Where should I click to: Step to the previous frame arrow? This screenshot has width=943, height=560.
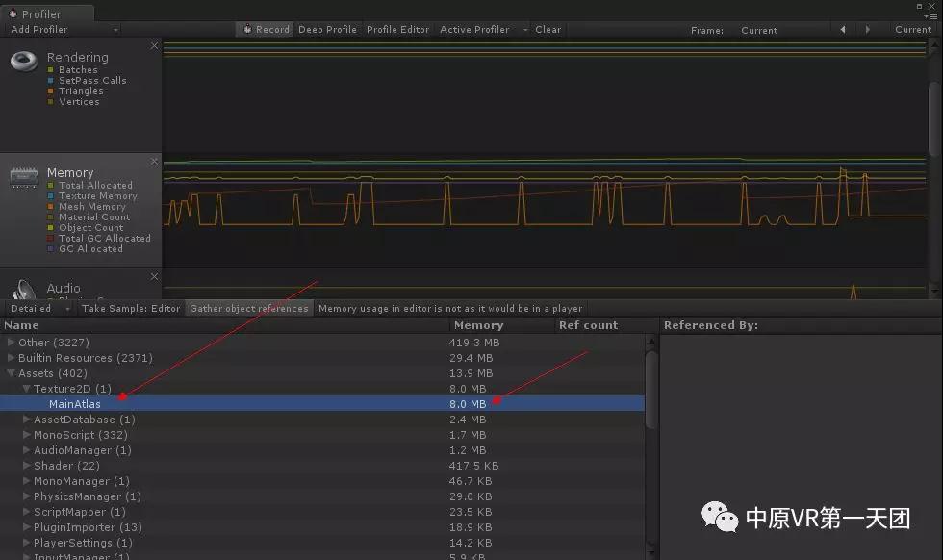click(x=843, y=30)
